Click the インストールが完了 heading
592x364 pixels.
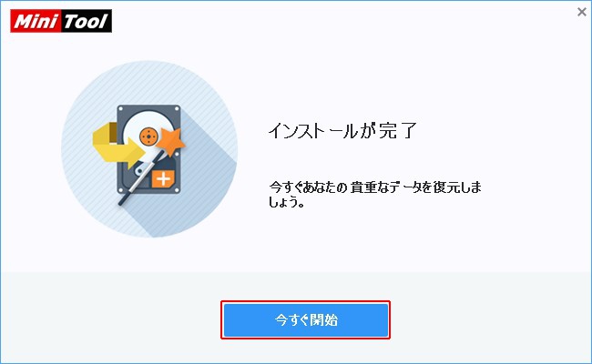[342, 130]
